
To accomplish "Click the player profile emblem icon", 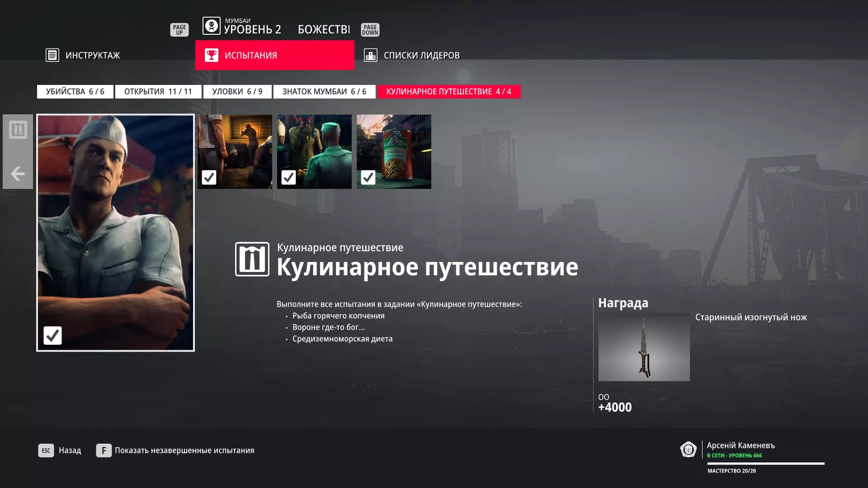I will pos(688,449).
